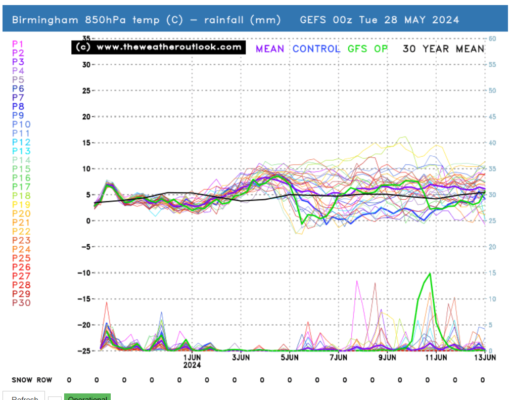Viewport: 511px width, 400px height.
Task: Select ensemble member P7 in legend
Action: click(x=18, y=98)
